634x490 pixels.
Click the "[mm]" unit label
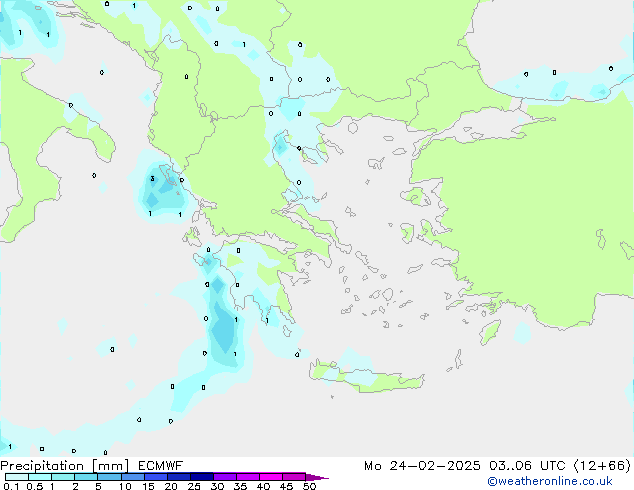pos(110,466)
